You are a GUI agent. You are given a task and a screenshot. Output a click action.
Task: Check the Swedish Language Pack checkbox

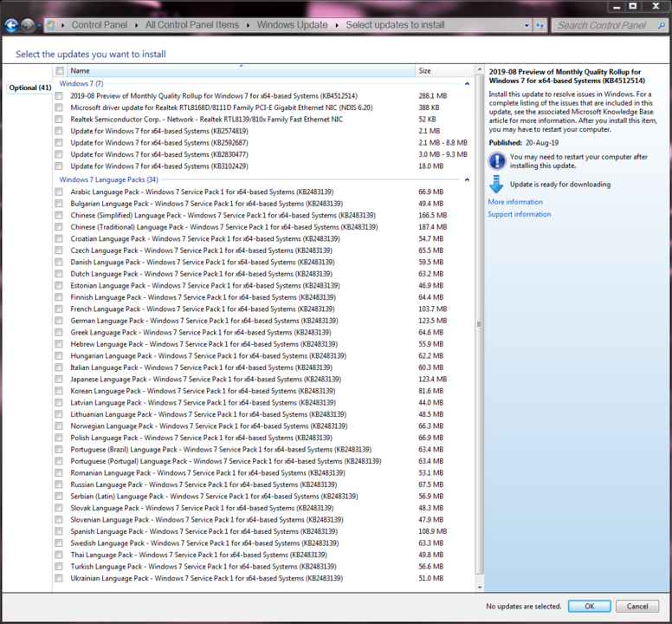59,543
